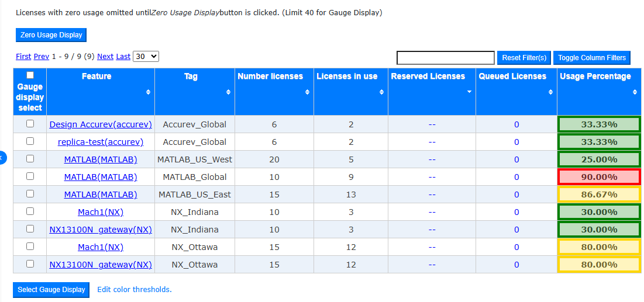Sort by Feature column arrows

pyautogui.click(x=148, y=92)
